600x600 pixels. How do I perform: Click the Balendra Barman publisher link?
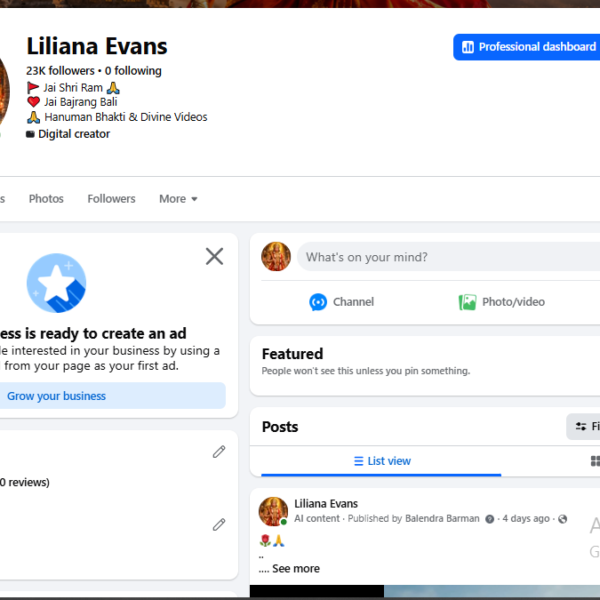[x=442, y=518]
